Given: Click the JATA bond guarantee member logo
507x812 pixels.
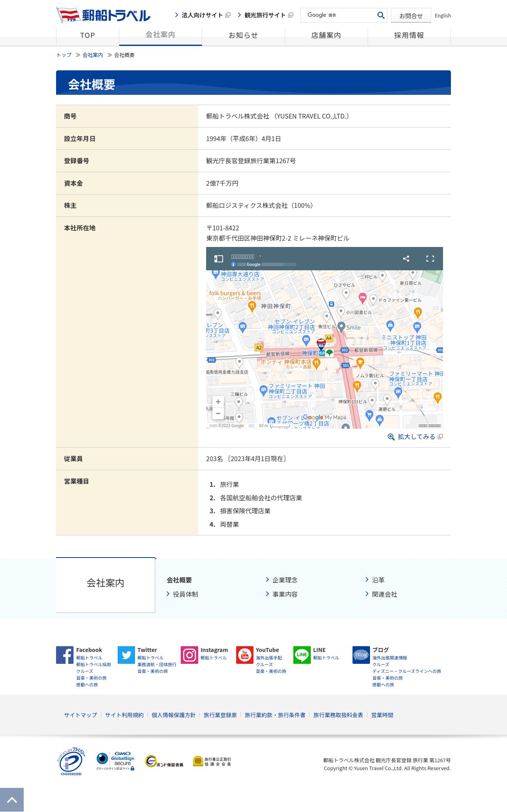Looking at the screenshot, I should pyautogui.click(x=164, y=761).
